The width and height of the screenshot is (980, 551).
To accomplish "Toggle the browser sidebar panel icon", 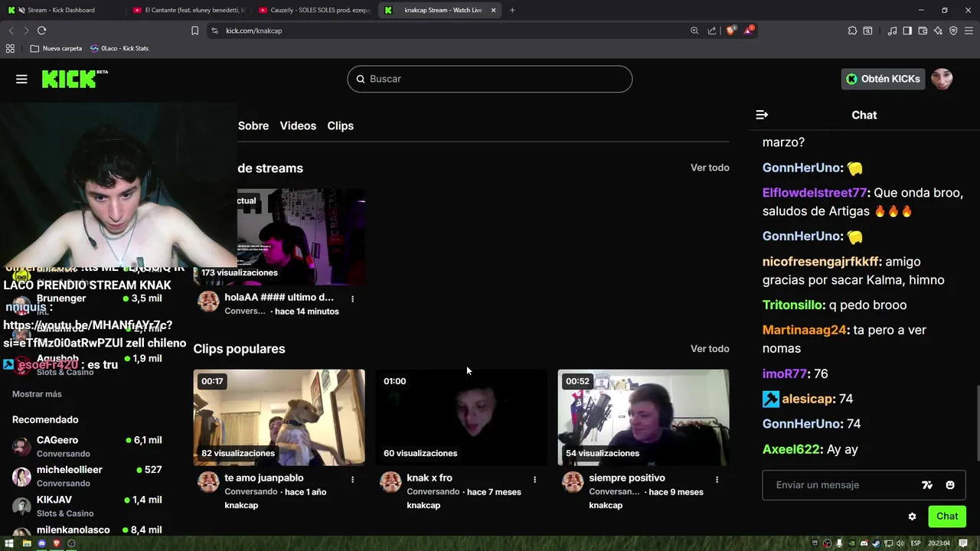I will (x=907, y=31).
